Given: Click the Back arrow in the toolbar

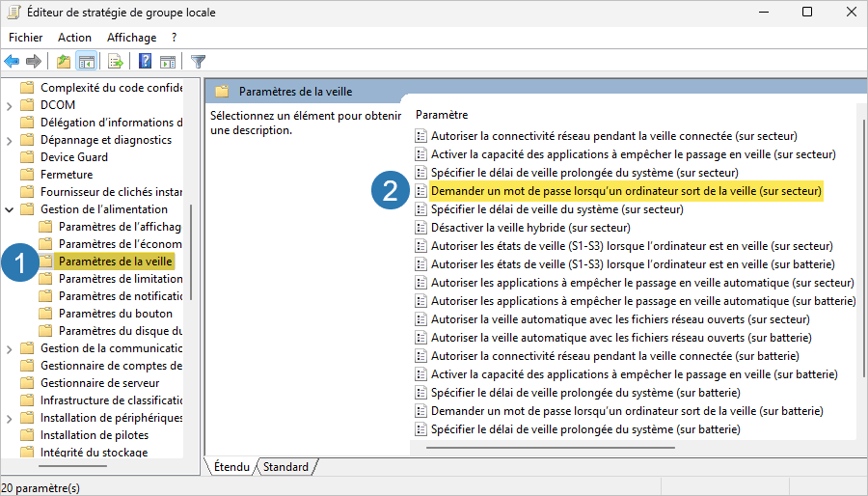Looking at the screenshot, I should (x=13, y=62).
